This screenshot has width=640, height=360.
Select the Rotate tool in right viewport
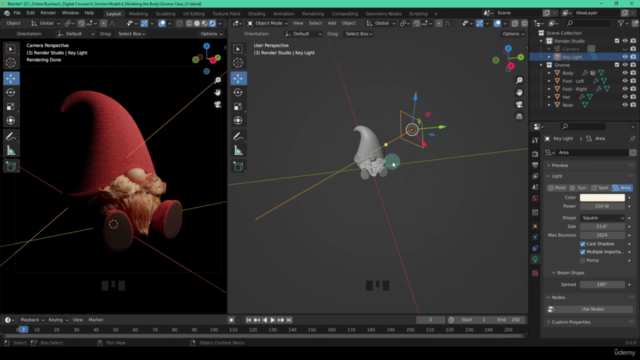(x=238, y=93)
